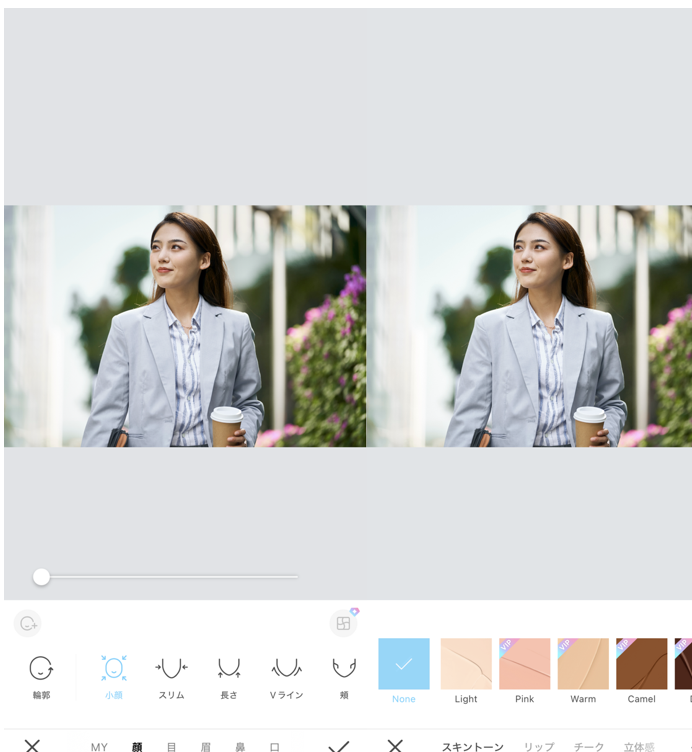Open the 眉 eyebrow tab
The image size is (692, 752).
click(205, 746)
